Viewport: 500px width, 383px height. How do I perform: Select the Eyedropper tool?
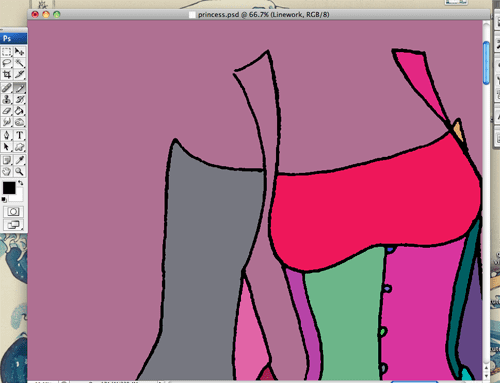[19, 160]
